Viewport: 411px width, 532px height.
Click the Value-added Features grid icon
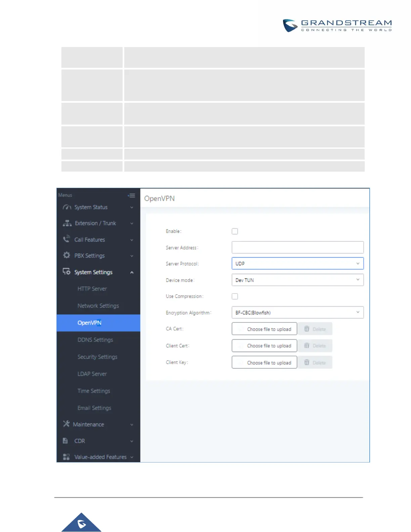[x=66, y=457]
